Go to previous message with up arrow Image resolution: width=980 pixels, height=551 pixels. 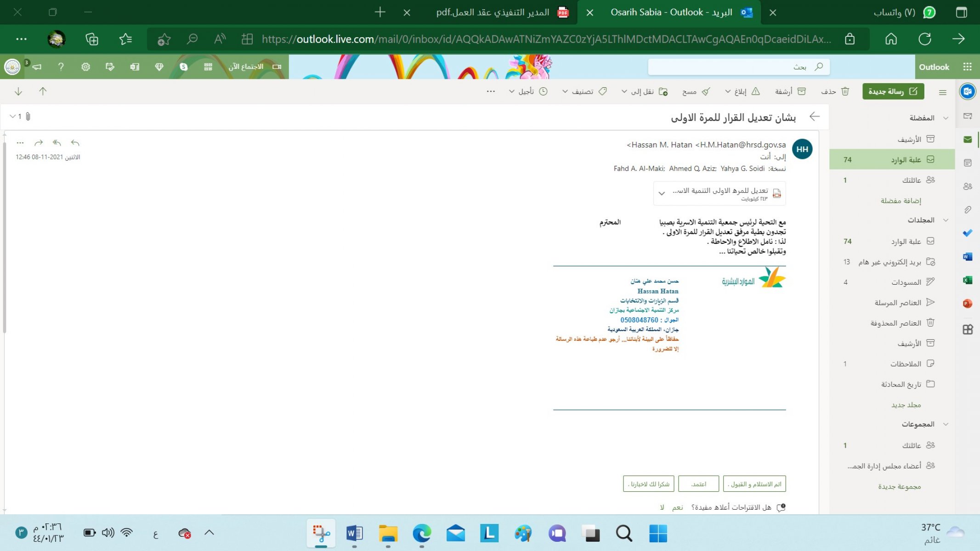pyautogui.click(x=43, y=91)
